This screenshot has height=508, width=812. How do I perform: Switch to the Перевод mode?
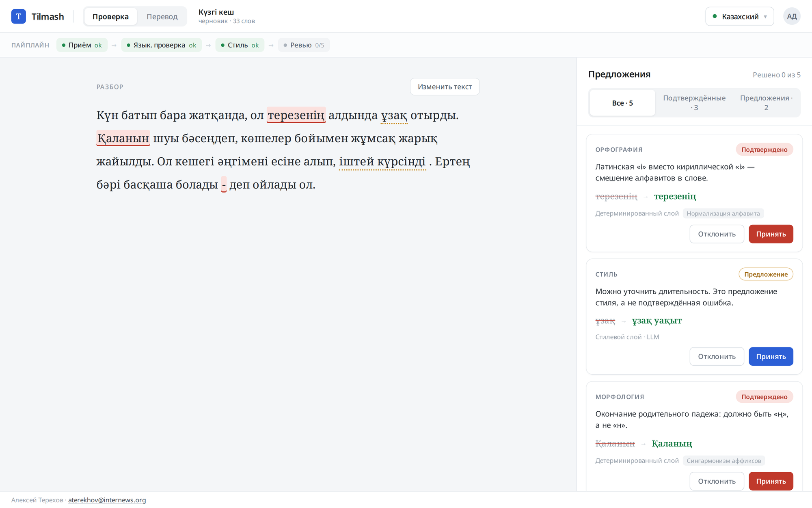point(162,16)
